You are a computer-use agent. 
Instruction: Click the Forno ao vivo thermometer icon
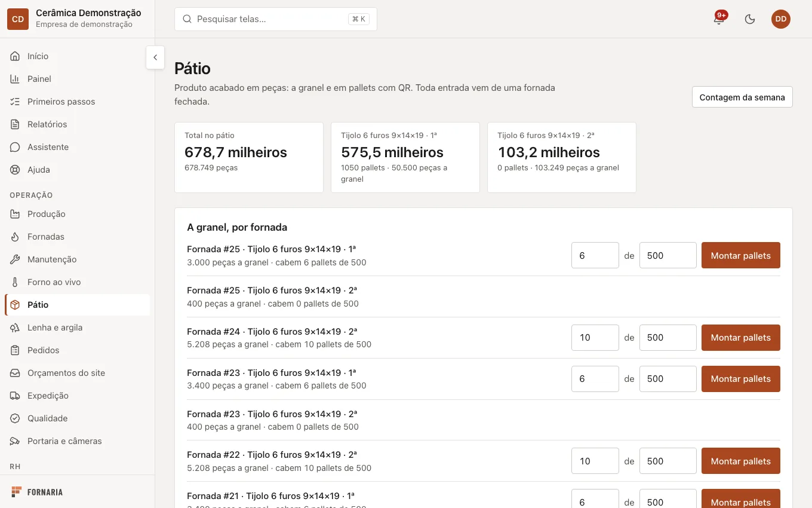pos(15,282)
